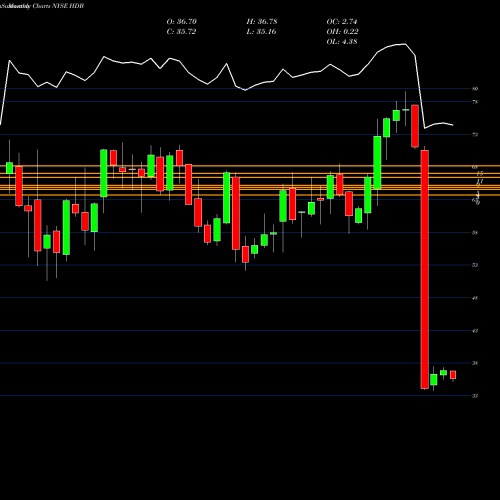
Task: Click the price axis label '33'
Action: (x=475, y=396)
